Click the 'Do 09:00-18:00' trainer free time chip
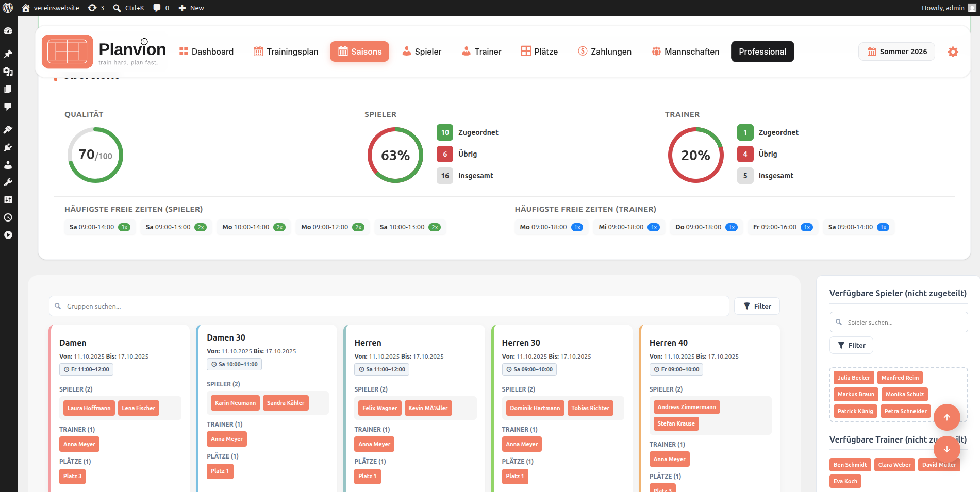The width and height of the screenshot is (980, 492). pos(706,227)
